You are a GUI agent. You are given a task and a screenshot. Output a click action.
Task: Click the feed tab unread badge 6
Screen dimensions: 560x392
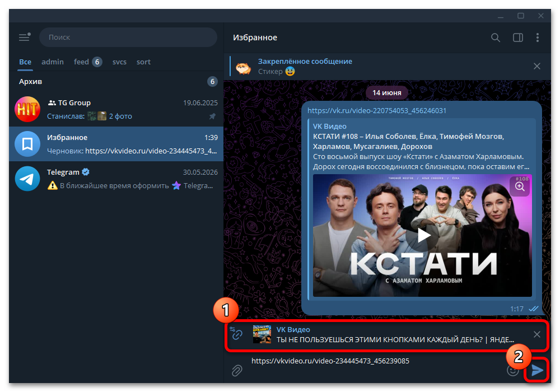[97, 62]
